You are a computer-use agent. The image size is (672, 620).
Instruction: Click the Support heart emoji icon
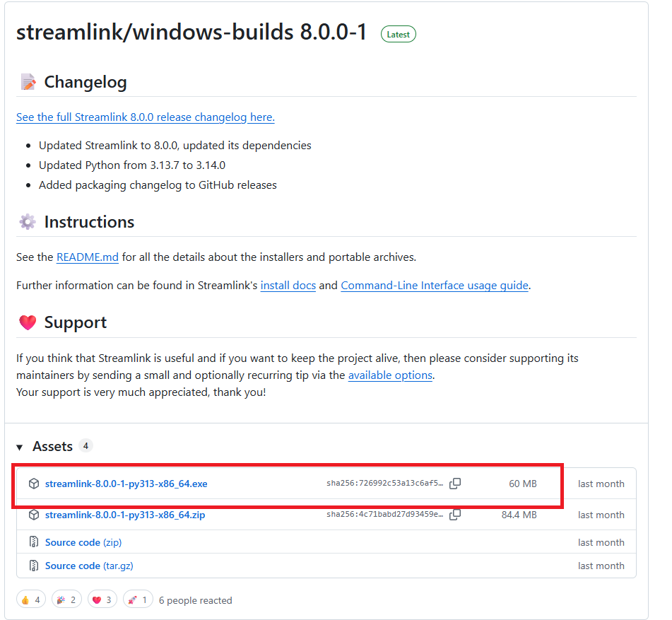25,322
